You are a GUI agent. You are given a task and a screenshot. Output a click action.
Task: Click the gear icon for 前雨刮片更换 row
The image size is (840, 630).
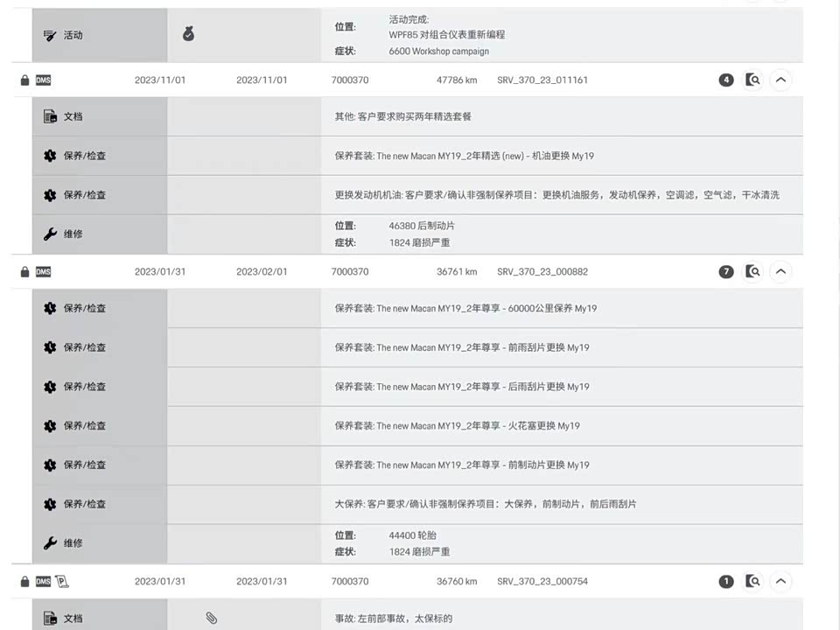(x=50, y=347)
